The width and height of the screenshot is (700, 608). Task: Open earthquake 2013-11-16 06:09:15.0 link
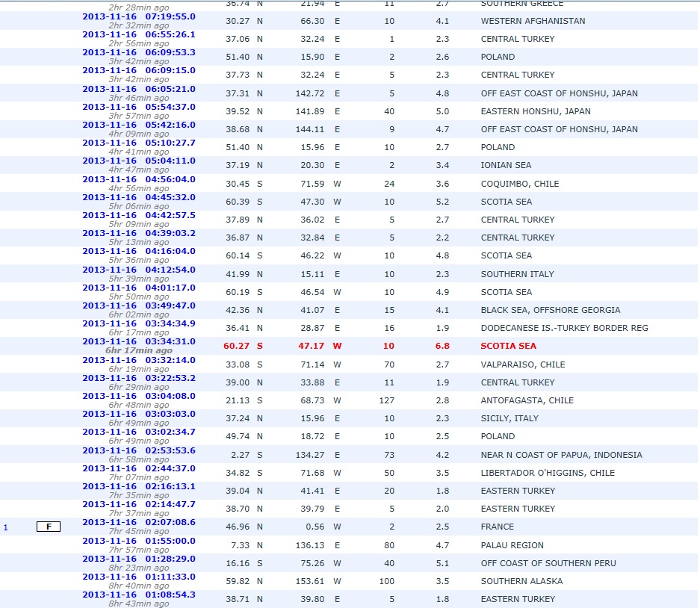point(139,70)
